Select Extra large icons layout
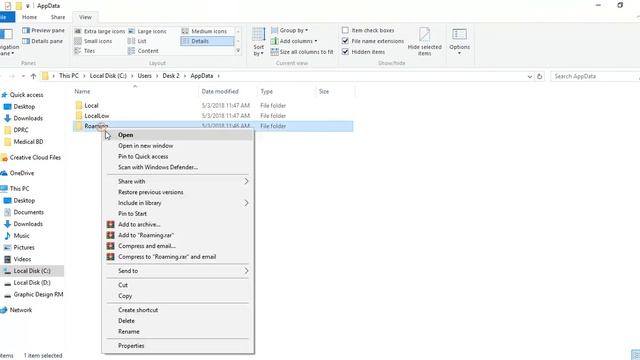This screenshot has height=360, width=640. tap(100, 31)
